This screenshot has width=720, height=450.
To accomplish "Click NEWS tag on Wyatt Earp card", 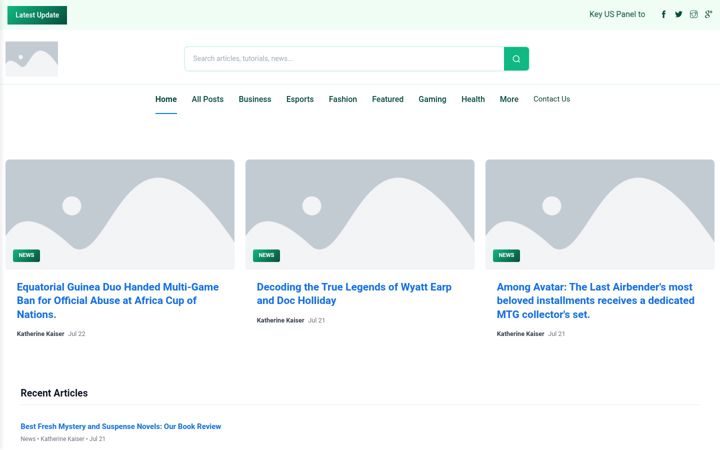I will tap(266, 255).
